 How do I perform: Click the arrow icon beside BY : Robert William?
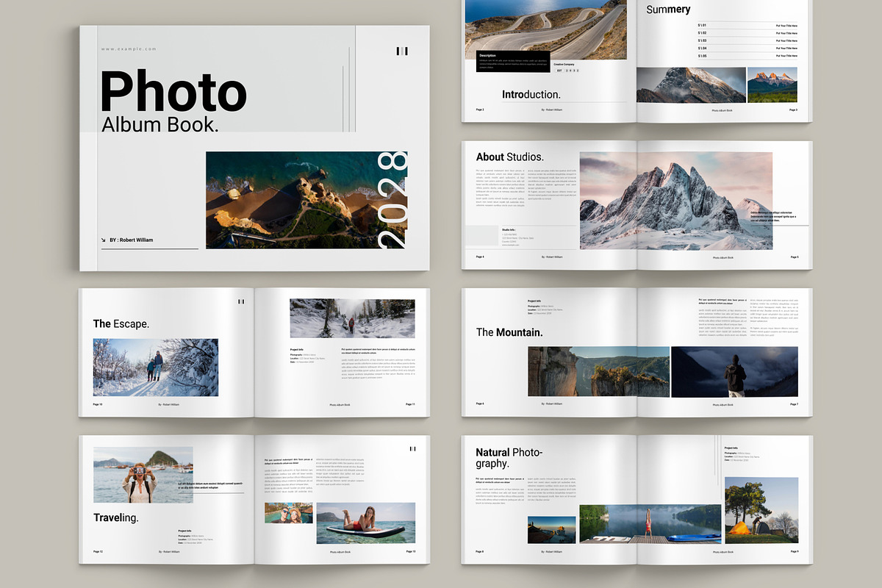point(104,240)
